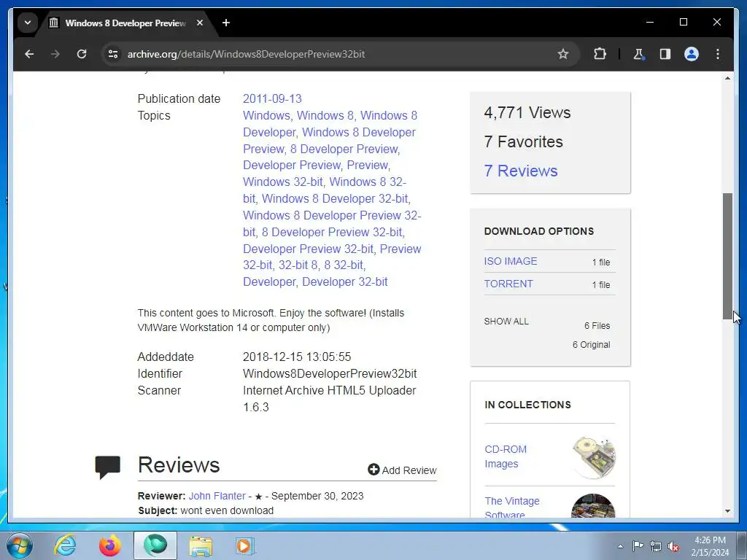Toggle the browser side panel icon
Viewport: 747px width, 560px height.
665,54
